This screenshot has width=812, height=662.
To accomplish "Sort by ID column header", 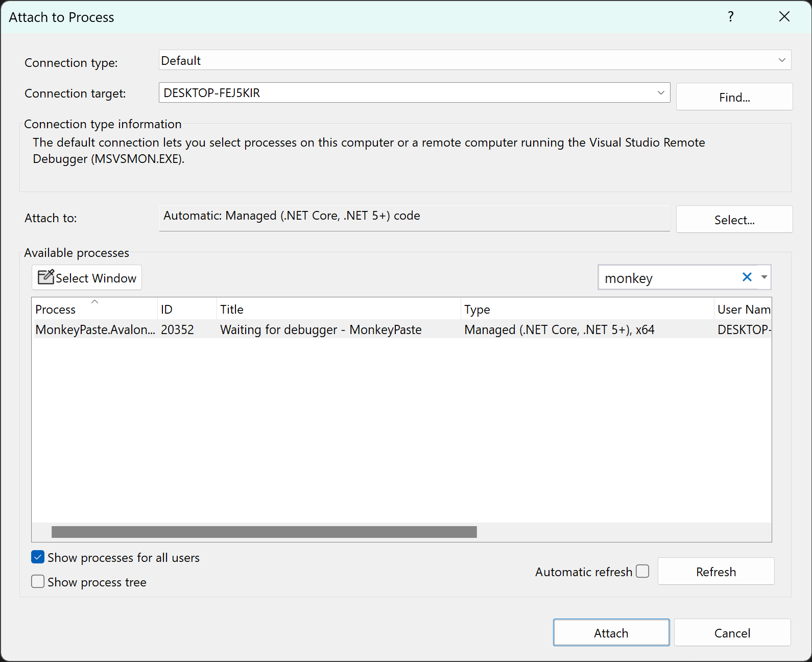I will click(167, 310).
